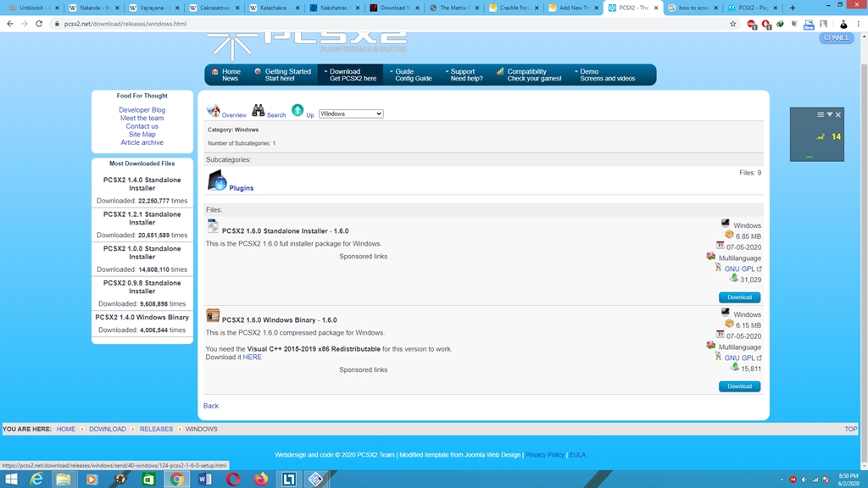
Task: Click HOME in the breadcrumb trail
Action: click(x=66, y=430)
